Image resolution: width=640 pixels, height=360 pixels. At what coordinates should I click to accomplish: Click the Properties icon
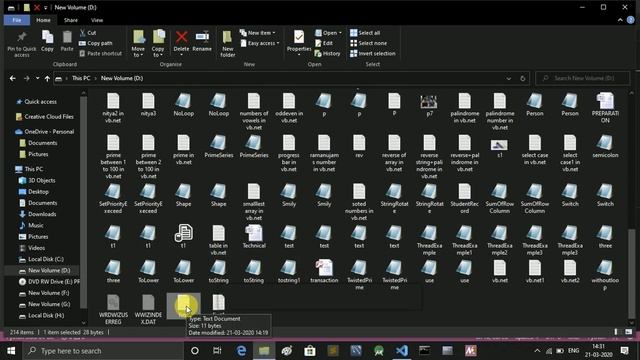coord(299,37)
